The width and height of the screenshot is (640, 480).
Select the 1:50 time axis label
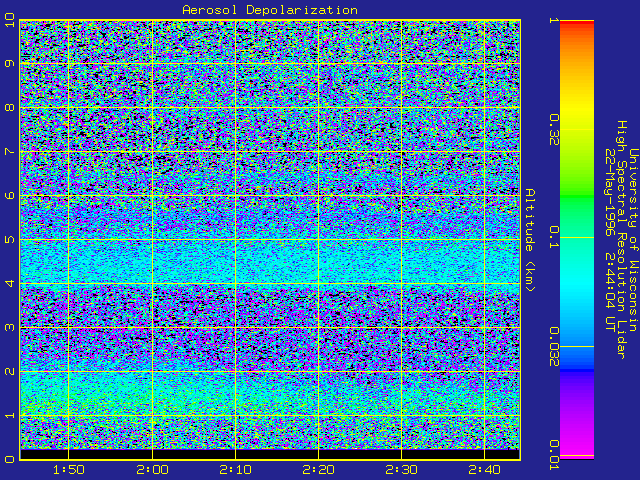point(69,470)
